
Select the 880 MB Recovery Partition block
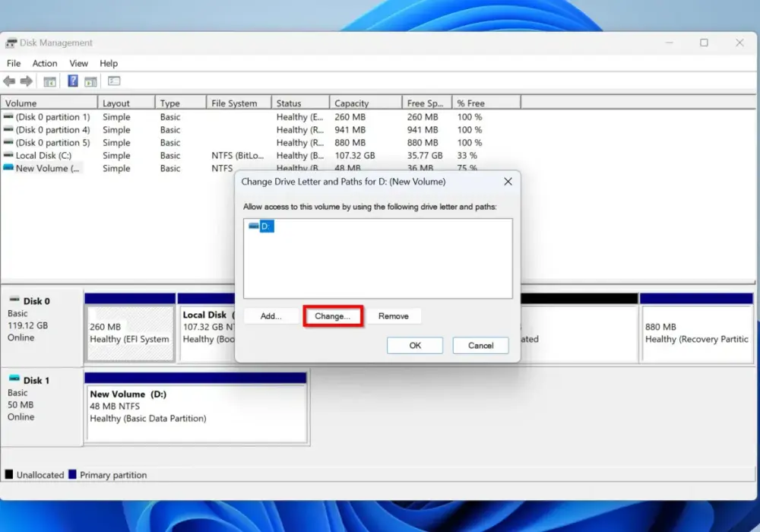(x=696, y=328)
